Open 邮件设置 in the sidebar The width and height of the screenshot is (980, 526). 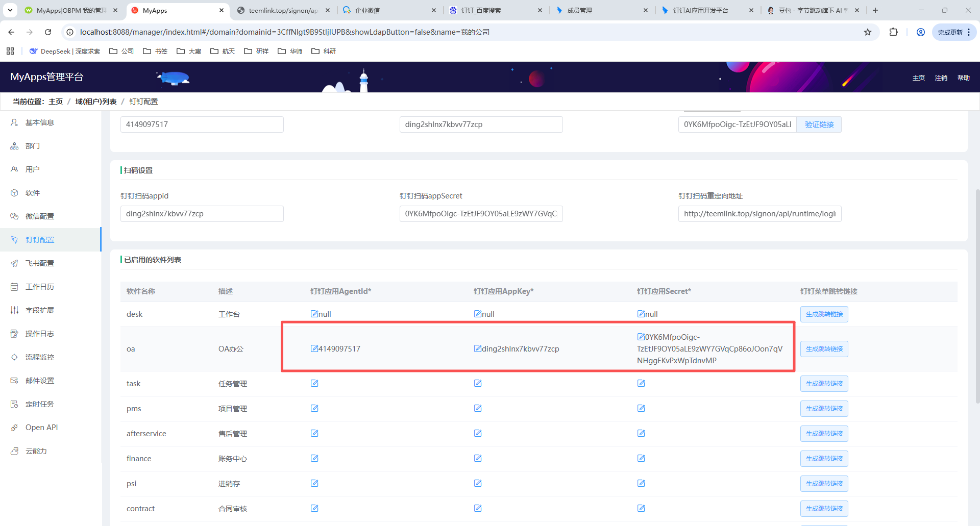[51, 381]
